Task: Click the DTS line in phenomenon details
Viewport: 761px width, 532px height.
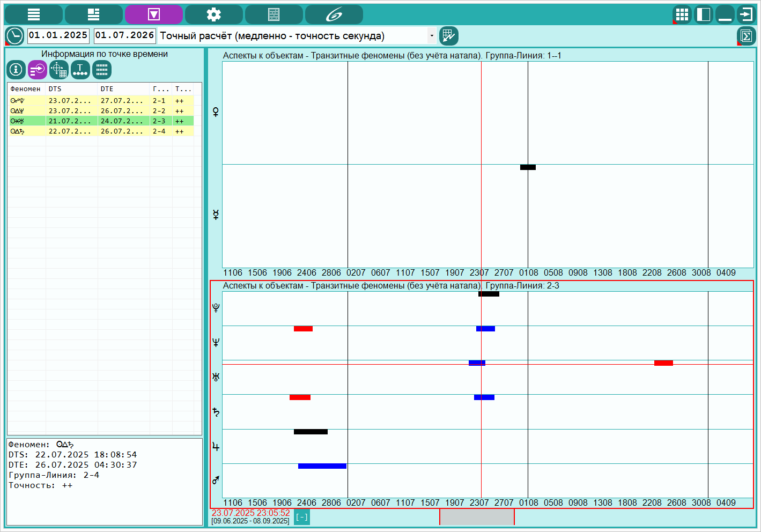Action: point(72,455)
